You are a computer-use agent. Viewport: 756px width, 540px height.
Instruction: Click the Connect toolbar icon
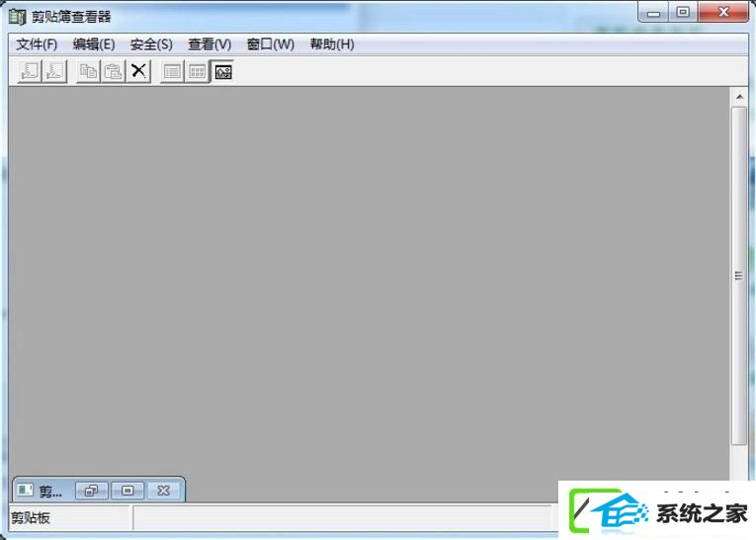click(30, 71)
